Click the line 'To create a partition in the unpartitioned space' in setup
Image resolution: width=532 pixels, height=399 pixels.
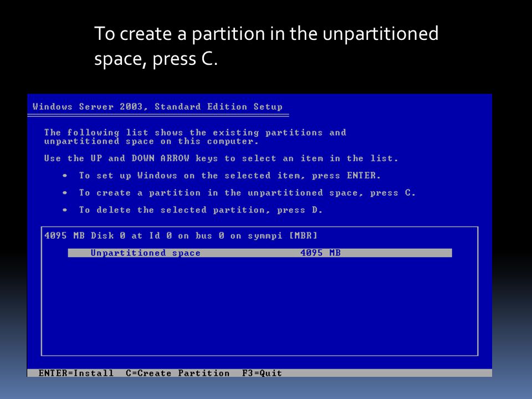click(247, 193)
